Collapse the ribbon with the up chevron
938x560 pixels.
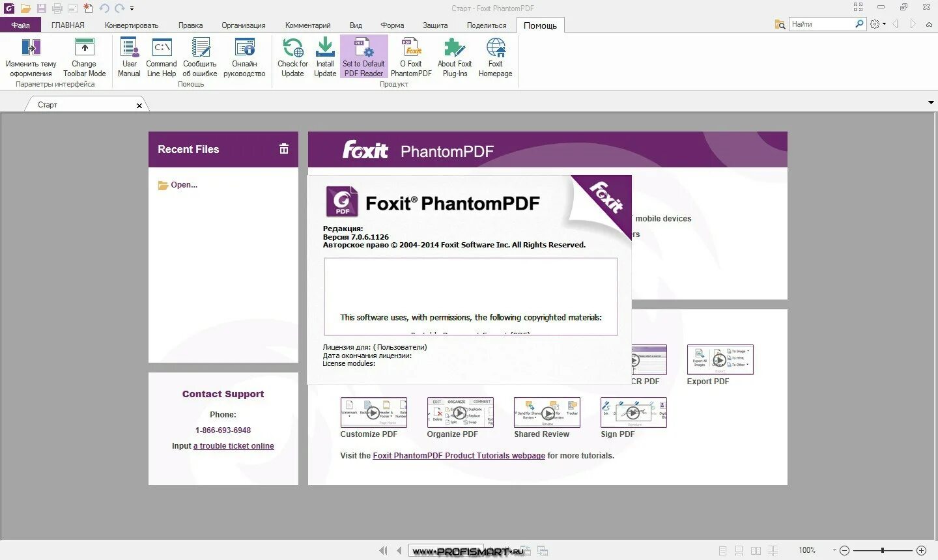pyautogui.click(x=928, y=24)
